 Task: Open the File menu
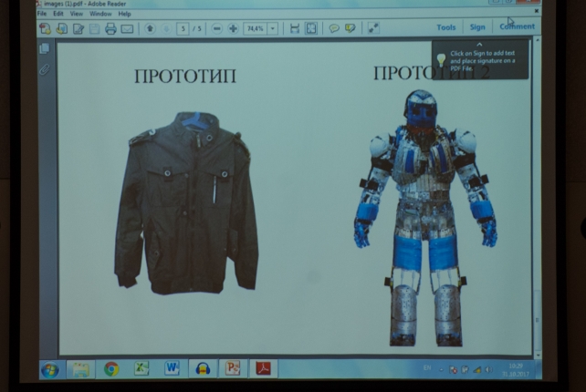click(x=42, y=14)
